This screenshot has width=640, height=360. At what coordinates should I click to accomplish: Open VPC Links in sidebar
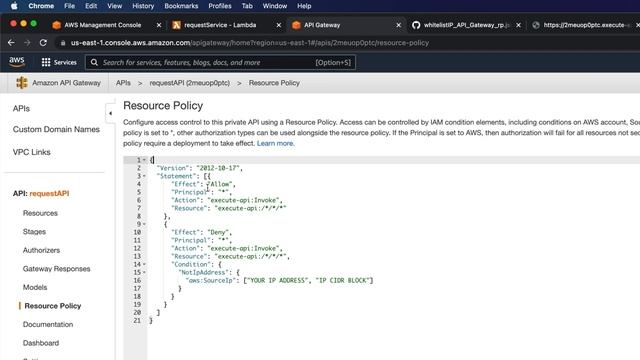tap(31, 152)
